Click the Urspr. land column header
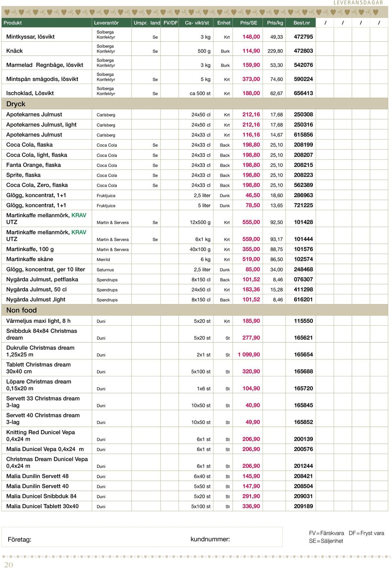Screen dimensions: 392x569 click(147, 23)
